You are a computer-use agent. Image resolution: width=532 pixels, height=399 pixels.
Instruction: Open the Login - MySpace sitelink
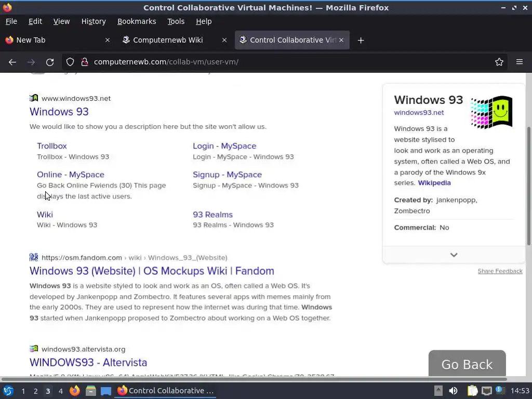coord(224,146)
